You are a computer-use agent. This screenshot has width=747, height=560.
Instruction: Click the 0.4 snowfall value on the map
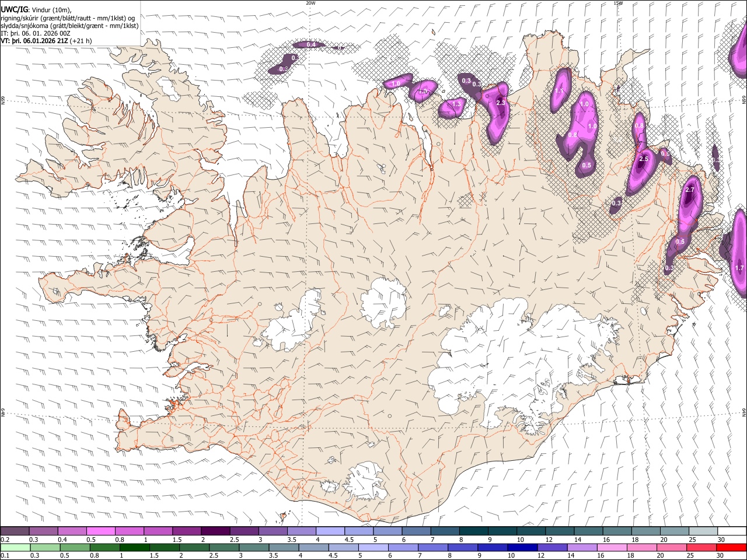pyautogui.click(x=311, y=44)
